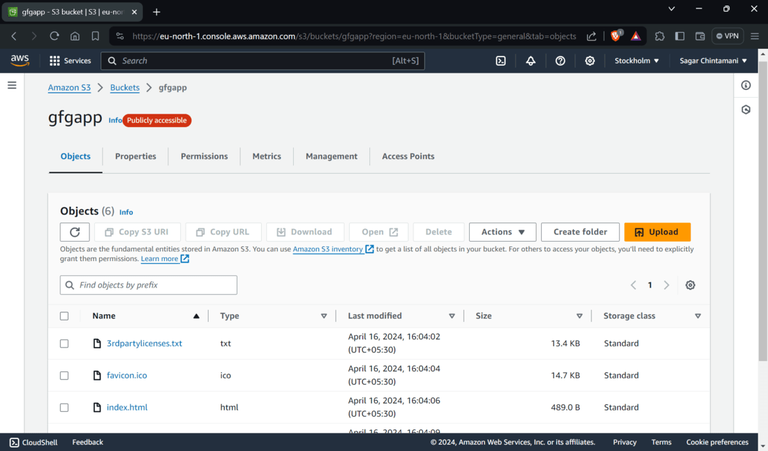Image resolution: width=768 pixels, height=451 pixels.
Task: Open the favicon.ico object
Action: click(127, 376)
